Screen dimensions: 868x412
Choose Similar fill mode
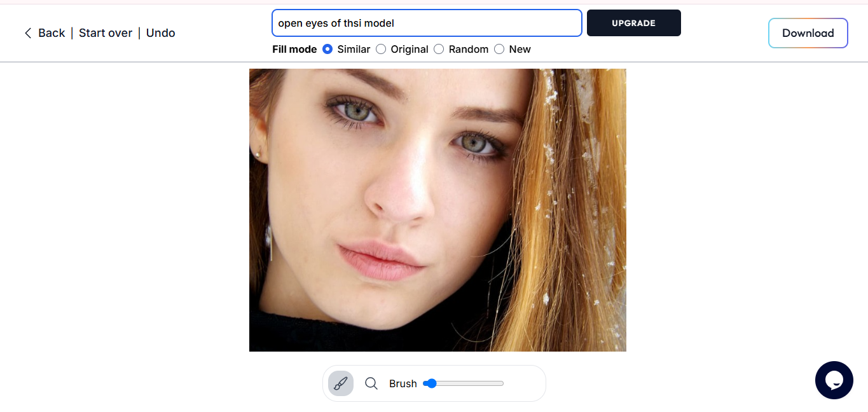(x=327, y=49)
